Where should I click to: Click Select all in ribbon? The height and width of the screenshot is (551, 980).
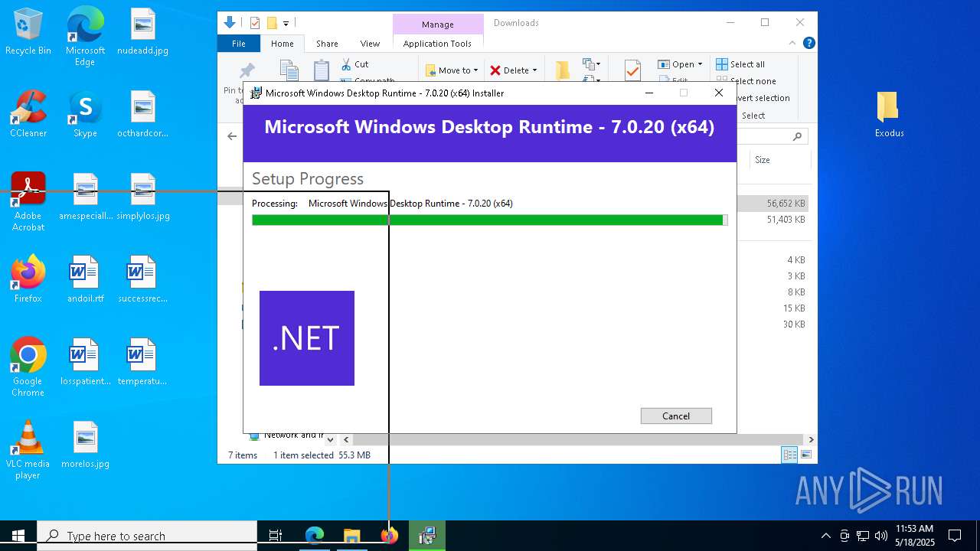tap(740, 64)
